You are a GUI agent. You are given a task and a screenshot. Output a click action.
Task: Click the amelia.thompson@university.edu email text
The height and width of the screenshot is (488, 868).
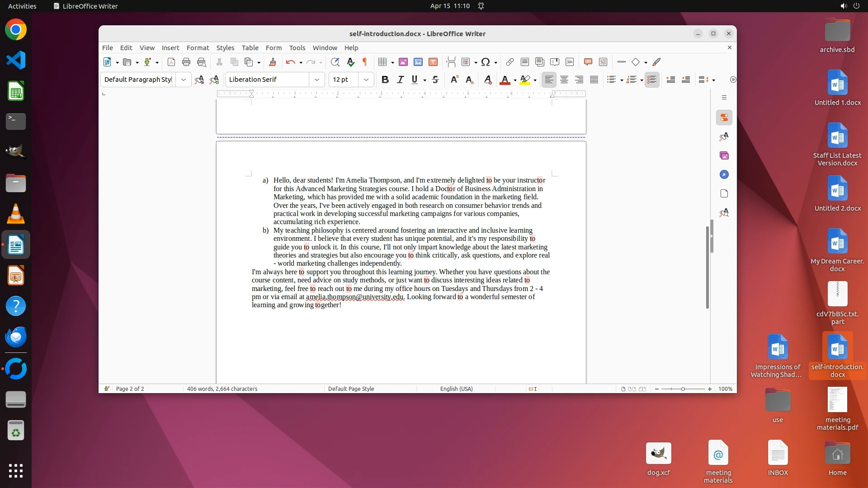[x=354, y=297]
